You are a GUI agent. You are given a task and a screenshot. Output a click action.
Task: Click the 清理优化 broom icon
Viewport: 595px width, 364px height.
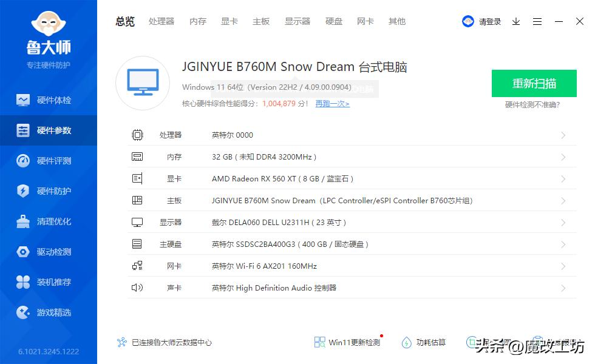[x=22, y=221]
